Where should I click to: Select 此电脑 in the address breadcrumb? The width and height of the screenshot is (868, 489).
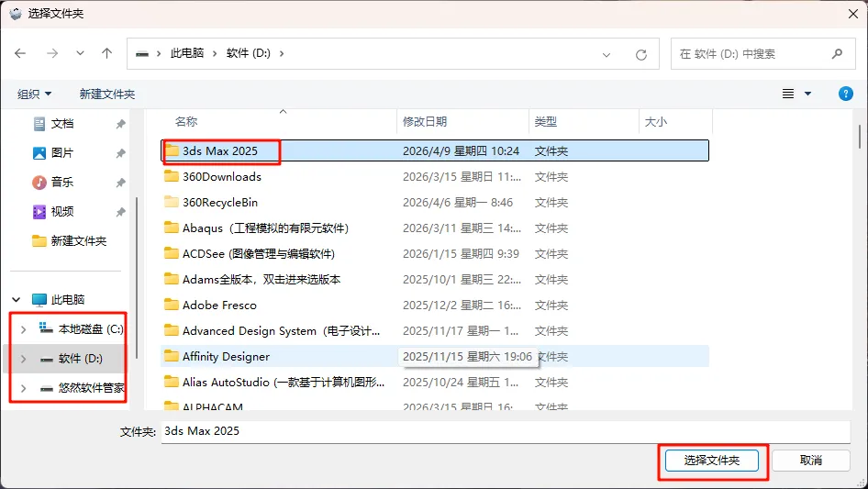click(x=186, y=53)
